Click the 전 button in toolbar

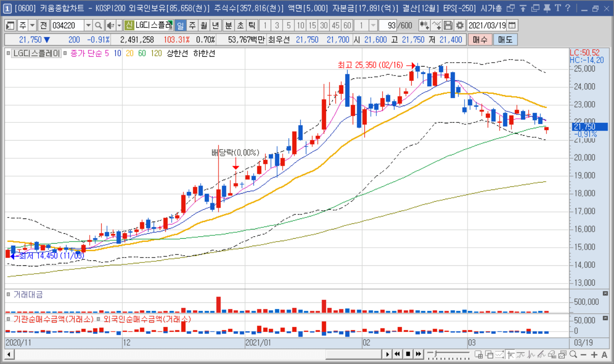(x=43, y=26)
